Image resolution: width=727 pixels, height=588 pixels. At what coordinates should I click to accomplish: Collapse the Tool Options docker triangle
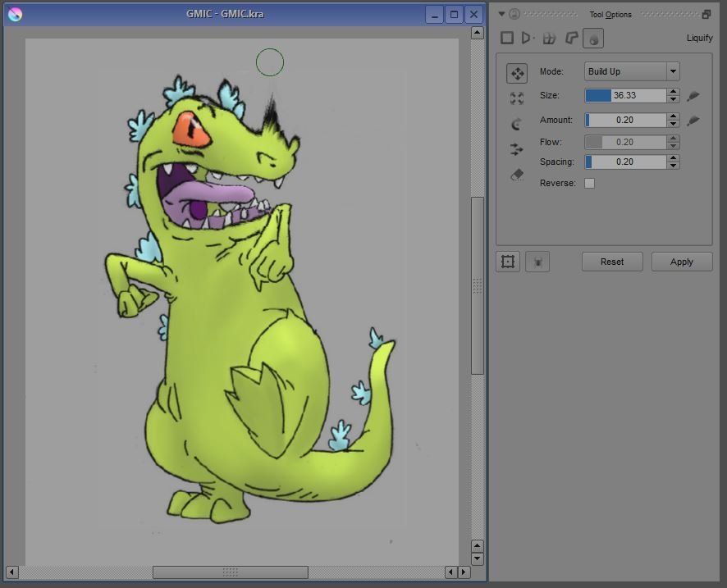501,14
